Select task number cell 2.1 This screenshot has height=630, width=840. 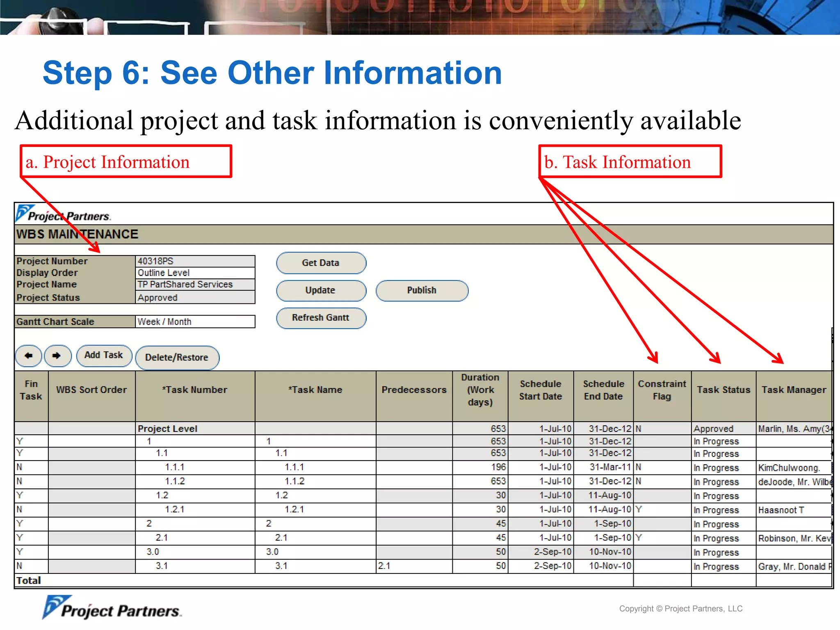click(195, 538)
